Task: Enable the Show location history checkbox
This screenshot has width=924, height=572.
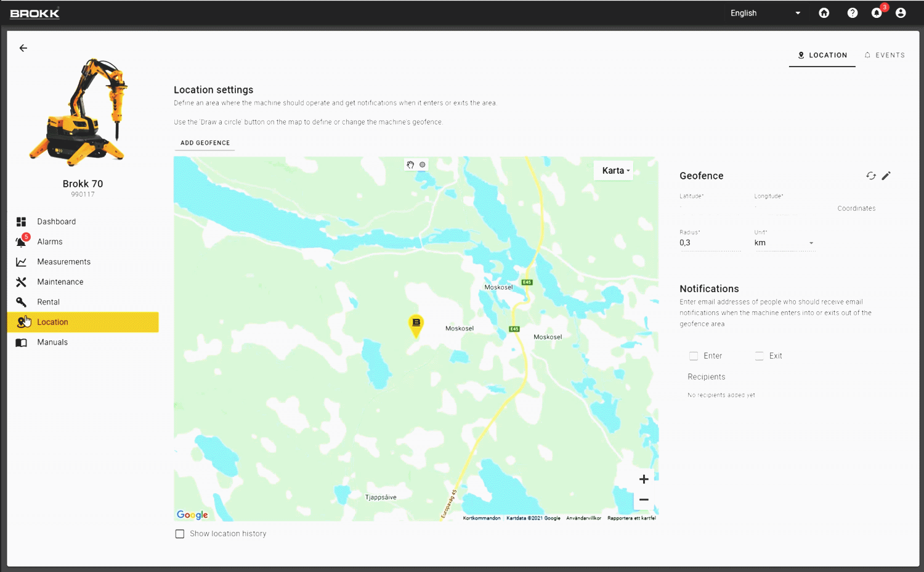Action: click(180, 534)
